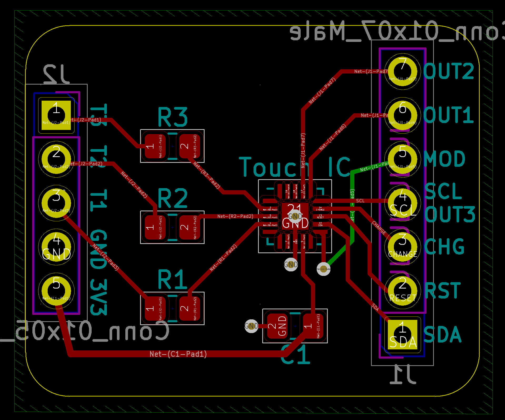The image size is (505, 420).
Task: Select pad 2 of resistor R3
Action: pos(190,146)
